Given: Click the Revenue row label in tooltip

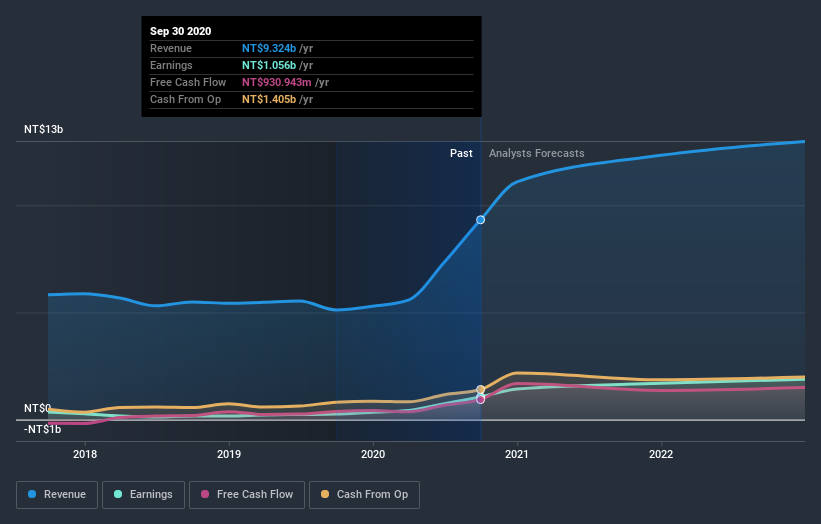Looking at the screenshot, I should click(x=171, y=48).
